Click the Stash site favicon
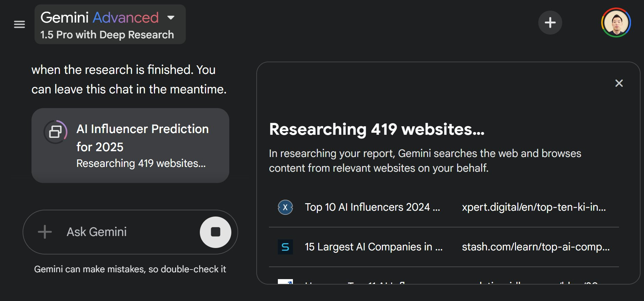This screenshot has height=301, width=644. [x=285, y=247]
